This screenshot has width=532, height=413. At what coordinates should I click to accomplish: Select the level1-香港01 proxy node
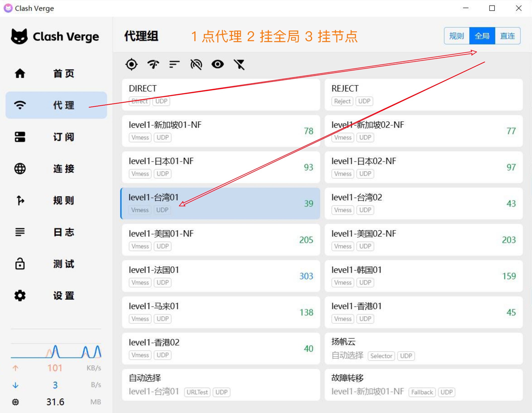(423, 312)
